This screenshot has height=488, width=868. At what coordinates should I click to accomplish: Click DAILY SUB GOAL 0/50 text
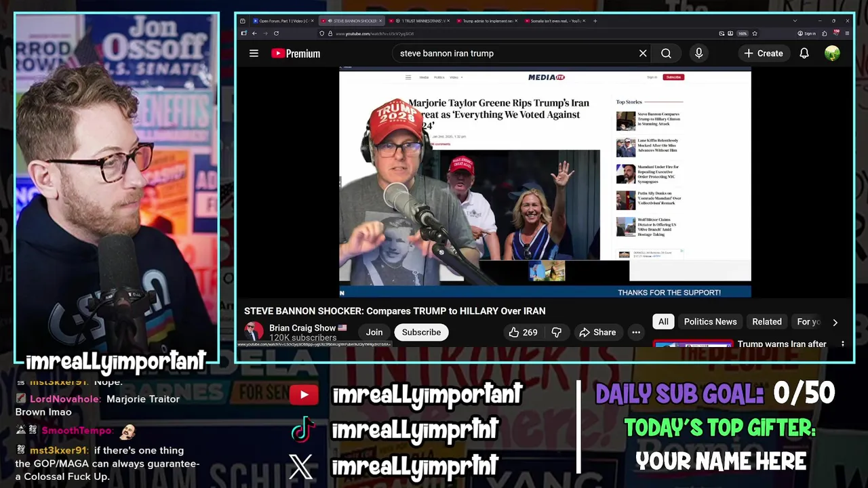coord(715,394)
